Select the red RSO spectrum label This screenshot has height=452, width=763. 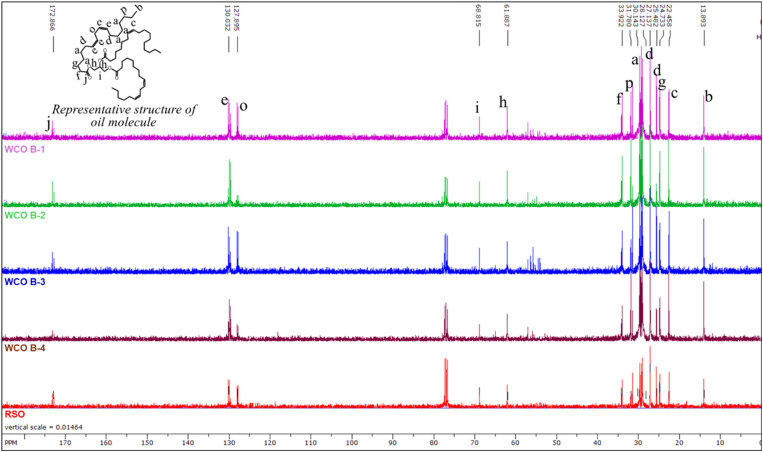point(15,415)
